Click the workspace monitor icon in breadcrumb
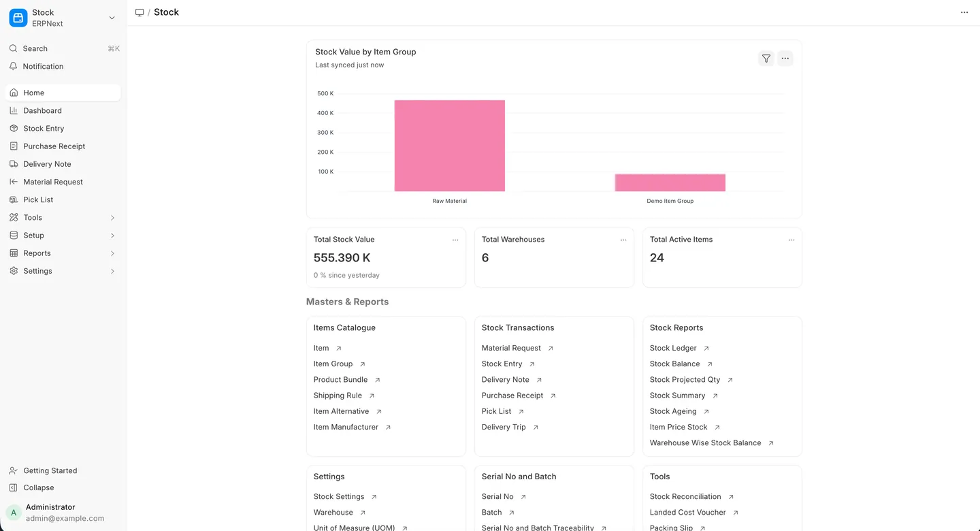 click(140, 12)
